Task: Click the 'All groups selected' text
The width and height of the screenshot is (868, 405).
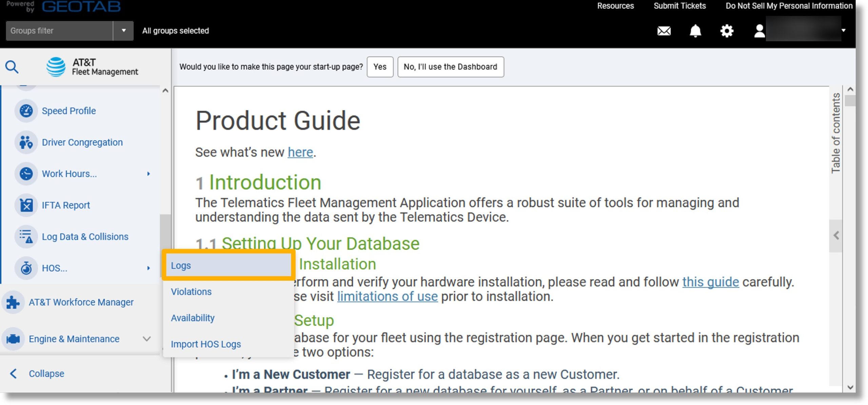Action: 175,31
